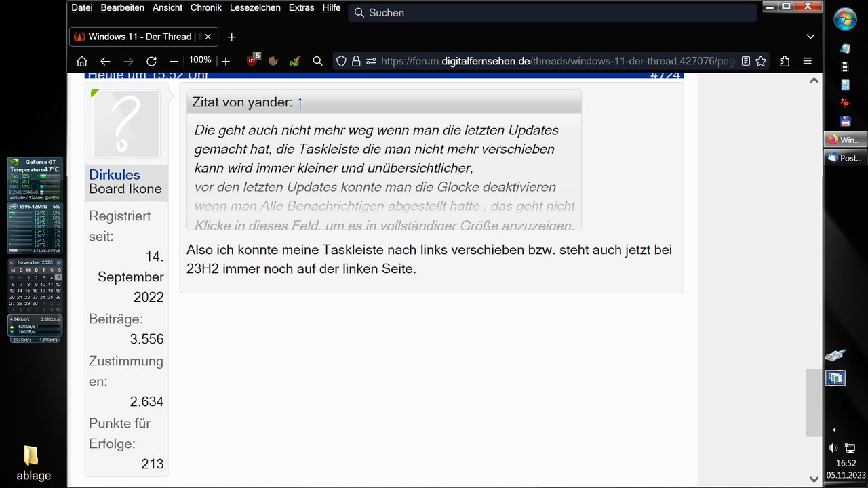Open post number #724 permalink

(x=665, y=75)
